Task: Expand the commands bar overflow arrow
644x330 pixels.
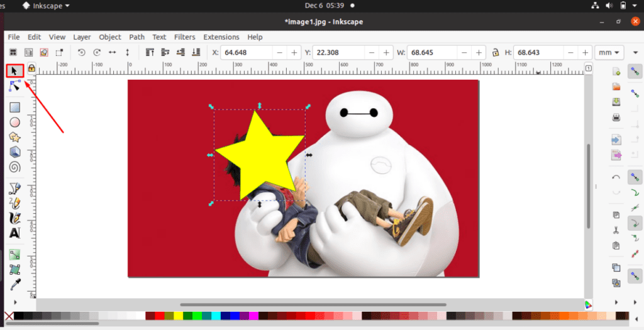Action: (x=616, y=302)
